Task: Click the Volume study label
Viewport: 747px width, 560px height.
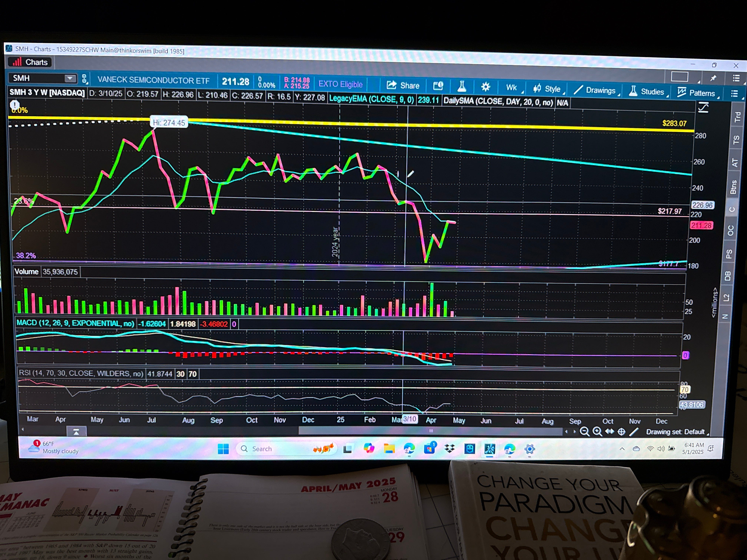Action: point(26,271)
